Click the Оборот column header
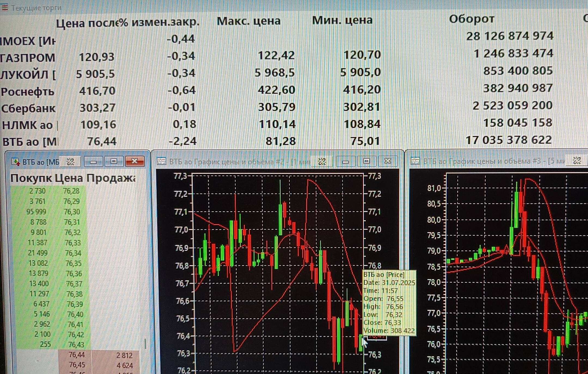This screenshot has height=374, width=588. coord(471,19)
